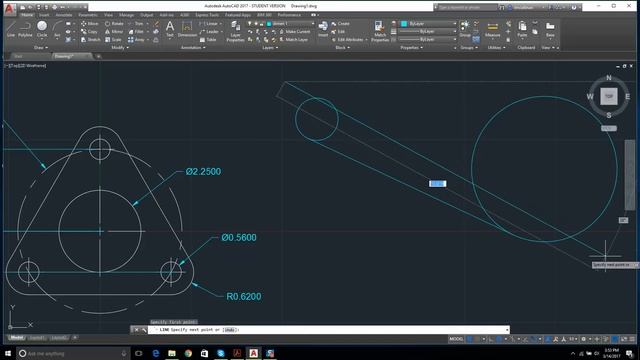
Task: Click the Scale tool
Action: (113, 40)
